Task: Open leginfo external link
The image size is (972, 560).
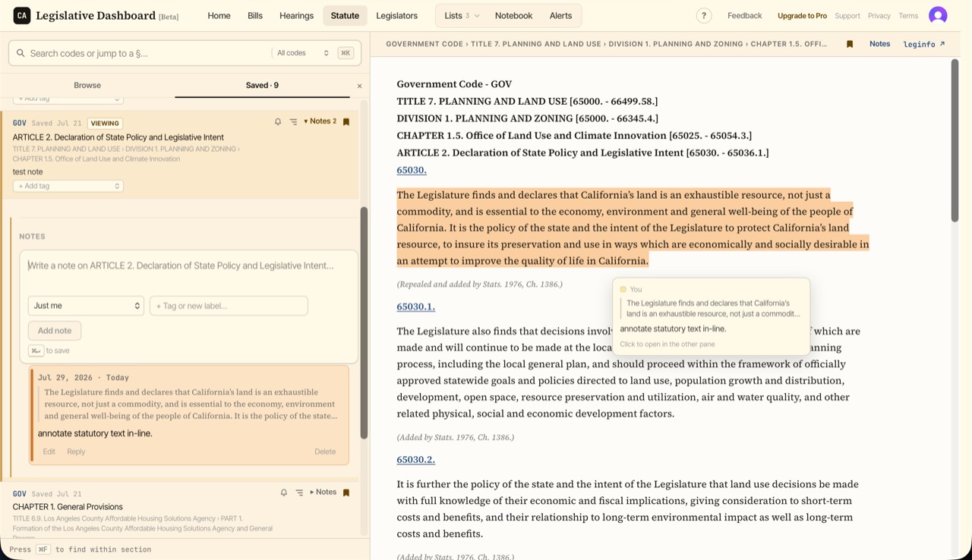Action: (x=924, y=44)
